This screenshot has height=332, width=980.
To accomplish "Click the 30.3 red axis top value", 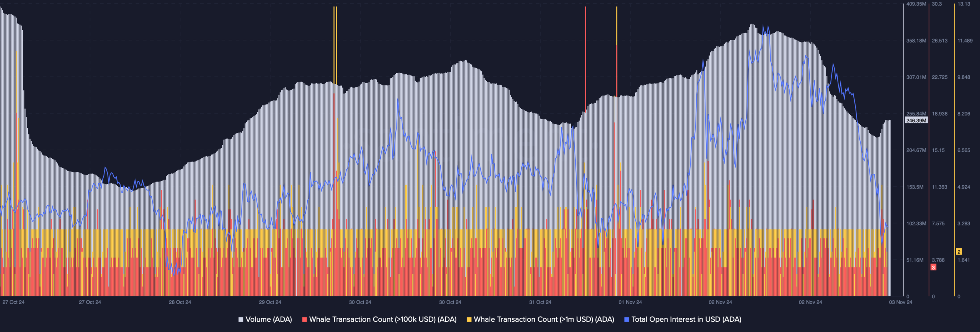I will click(937, 4).
